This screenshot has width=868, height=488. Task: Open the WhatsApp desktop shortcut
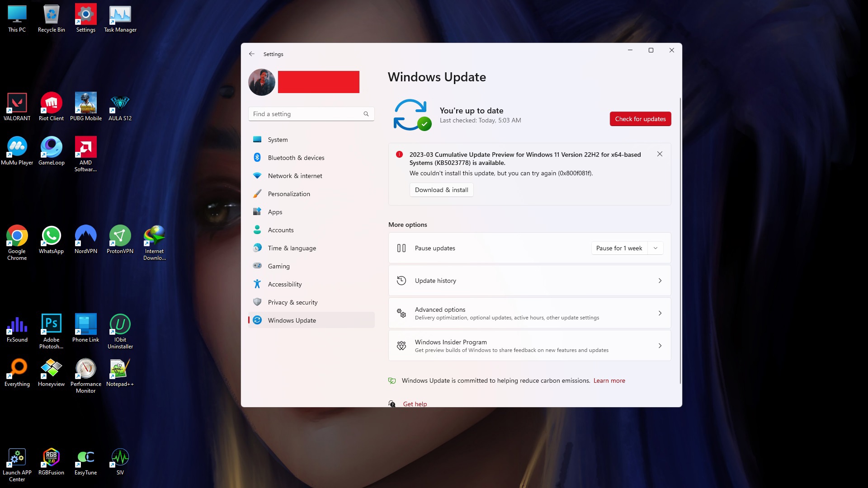click(x=52, y=240)
